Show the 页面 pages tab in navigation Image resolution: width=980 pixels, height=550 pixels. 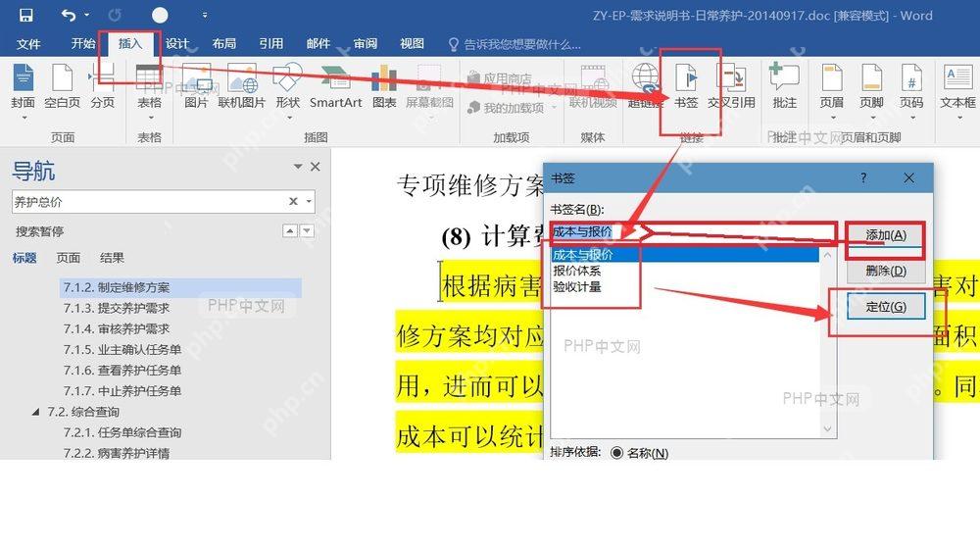coord(69,258)
